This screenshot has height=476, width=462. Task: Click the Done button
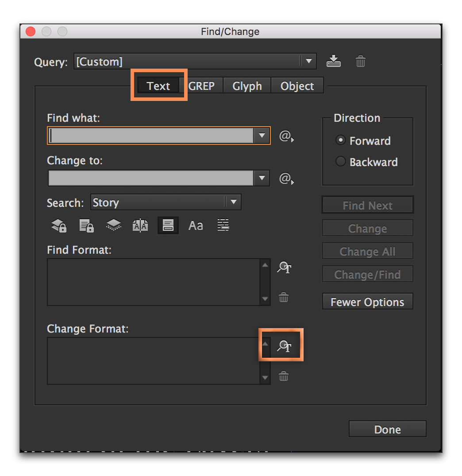[x=387, y=429]
